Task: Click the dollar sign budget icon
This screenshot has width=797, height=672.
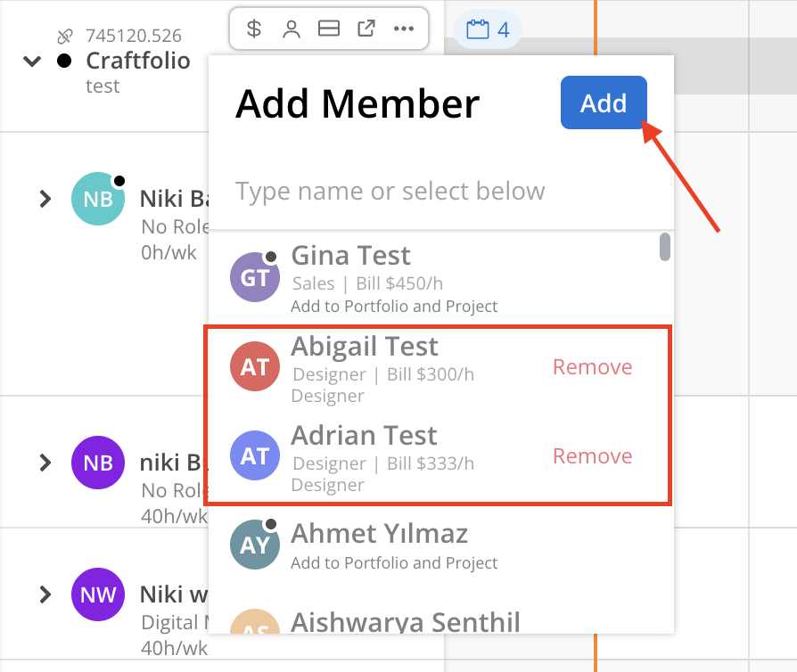Action: [254, 29]
